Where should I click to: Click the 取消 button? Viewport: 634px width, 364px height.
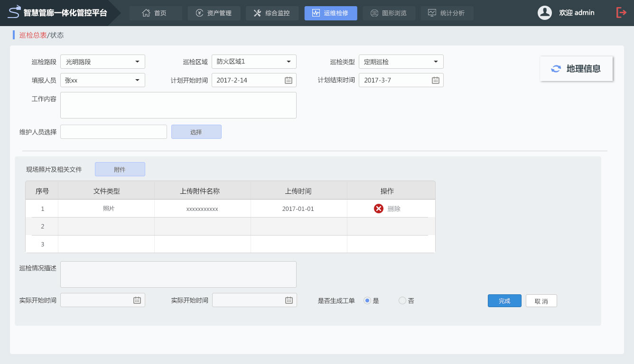[x=541, y=301]
